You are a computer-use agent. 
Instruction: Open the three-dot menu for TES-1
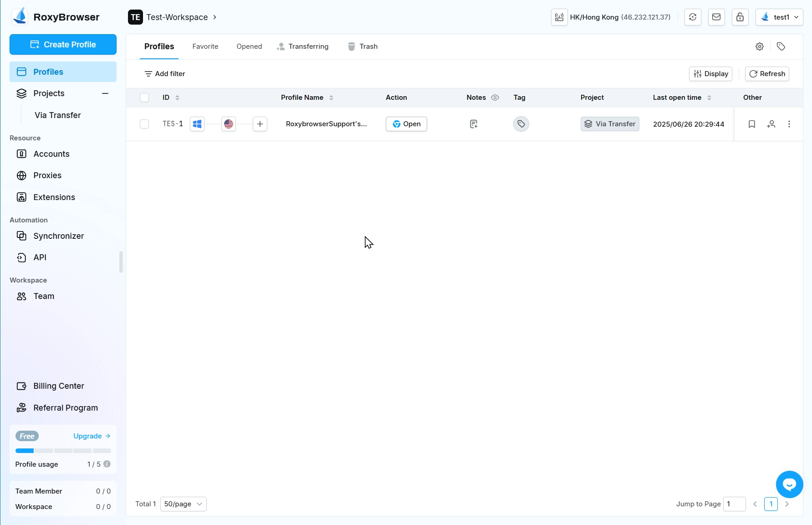point(789,124)
